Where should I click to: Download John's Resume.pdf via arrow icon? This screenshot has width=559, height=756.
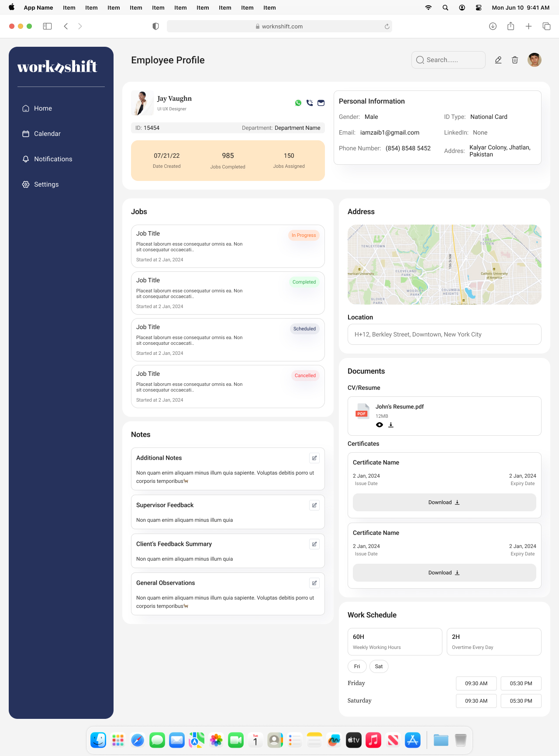click(x=391, y=425)
